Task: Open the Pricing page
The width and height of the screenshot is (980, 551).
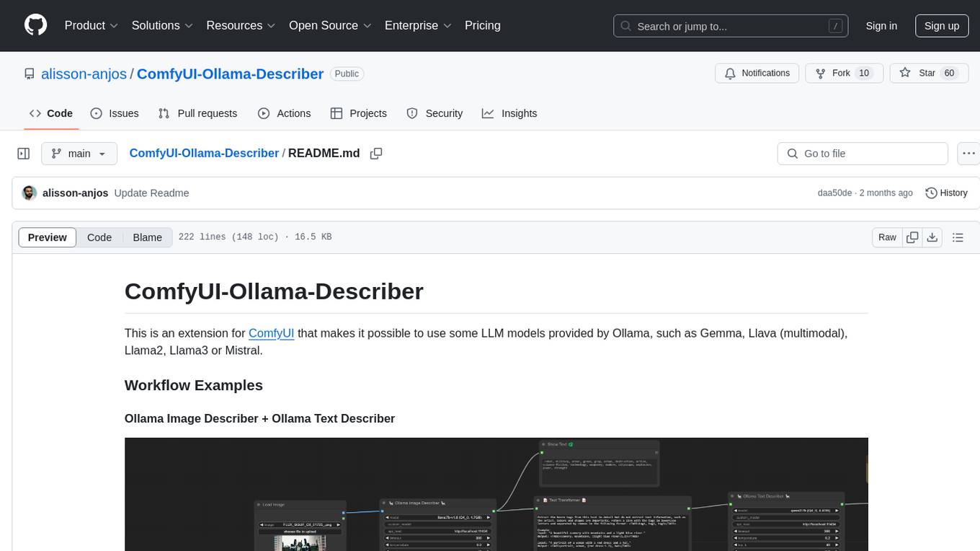Action: click(483, 25)
